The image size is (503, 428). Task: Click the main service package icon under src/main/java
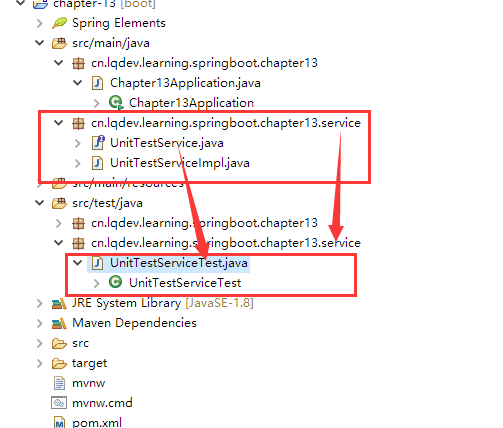tap(78, 123)
